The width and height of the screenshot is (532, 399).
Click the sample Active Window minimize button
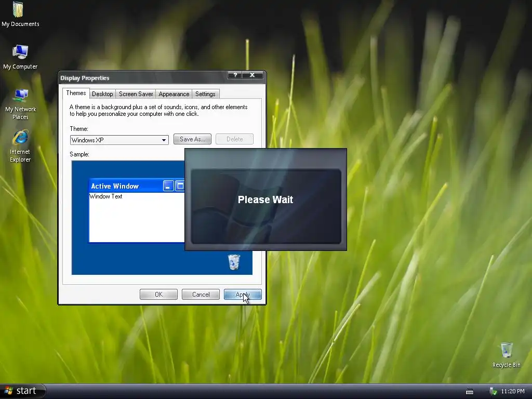[x=168, y=186]
